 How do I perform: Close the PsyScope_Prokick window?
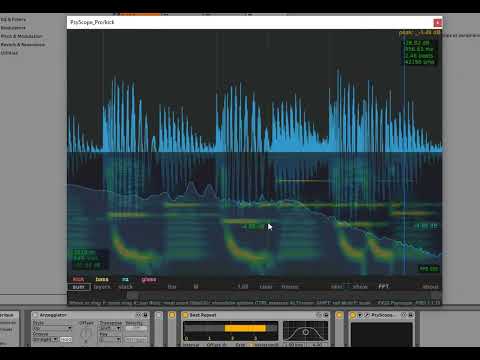click(x=438, y=23)
